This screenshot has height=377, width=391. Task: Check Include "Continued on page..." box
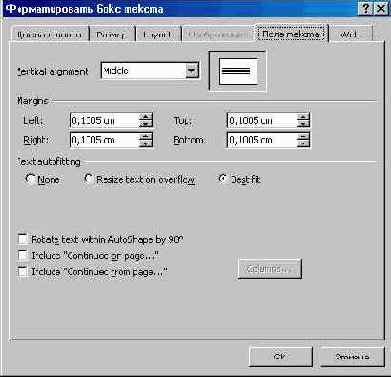23,255
